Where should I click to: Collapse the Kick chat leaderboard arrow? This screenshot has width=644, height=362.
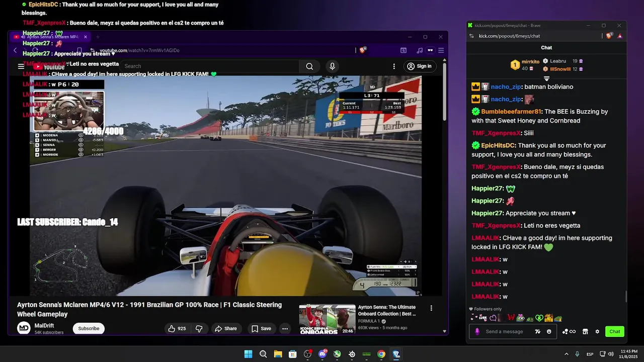click(546, 78)
